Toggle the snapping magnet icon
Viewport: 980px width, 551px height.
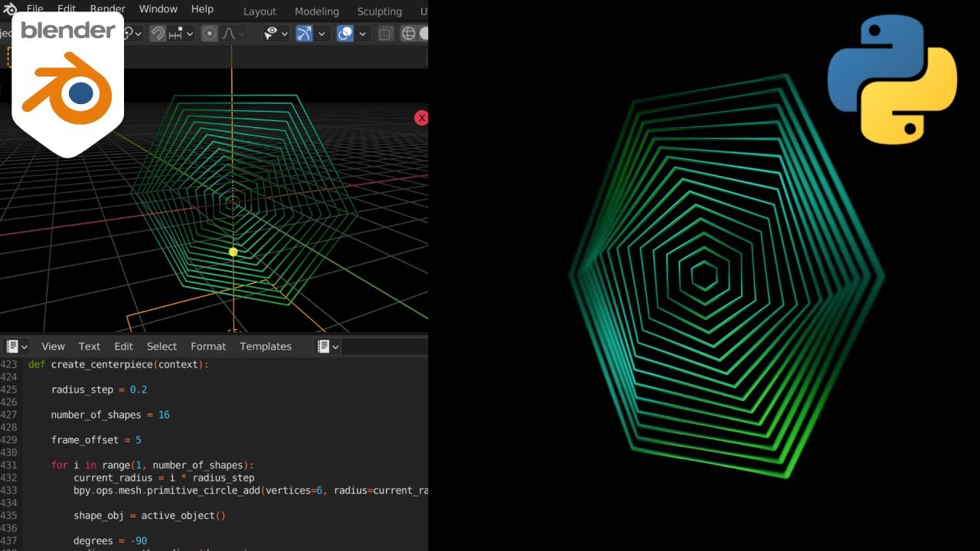[158, 33]
